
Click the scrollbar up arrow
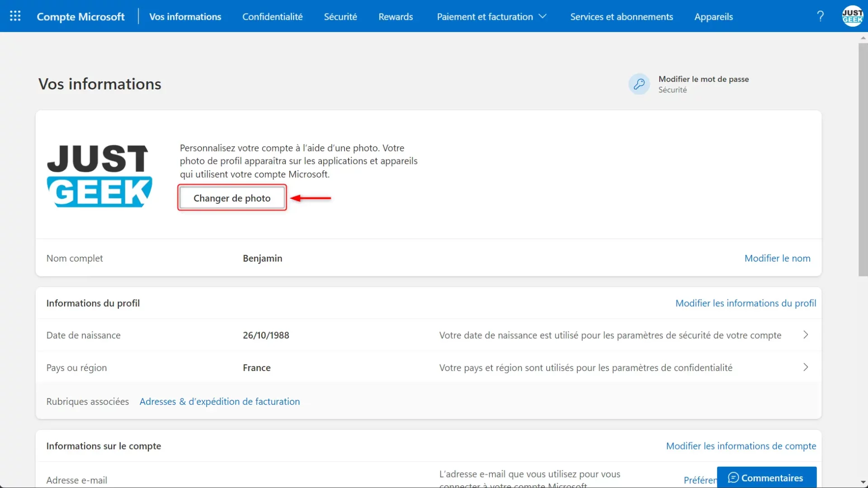pyautogui.click(x=863, y=38)
